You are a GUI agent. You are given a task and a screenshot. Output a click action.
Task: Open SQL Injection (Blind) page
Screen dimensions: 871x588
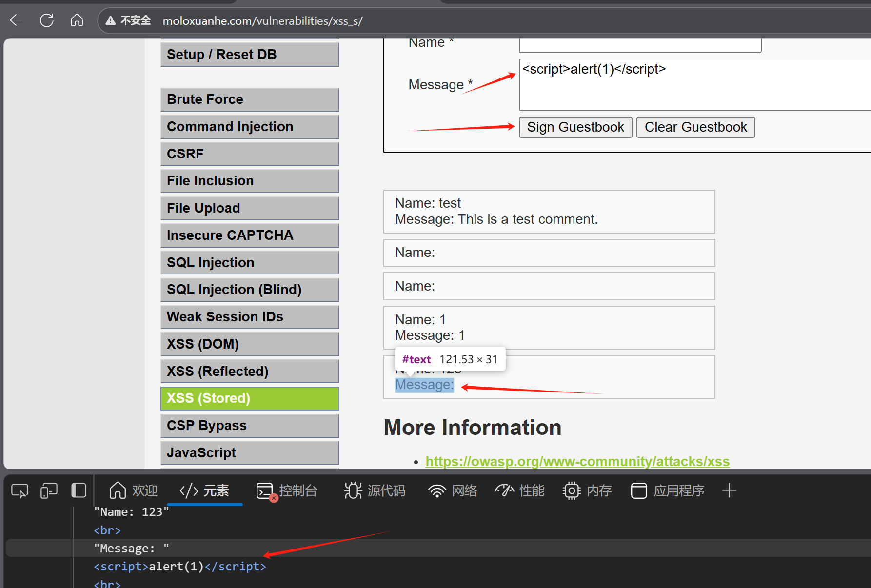click(250, 290)
